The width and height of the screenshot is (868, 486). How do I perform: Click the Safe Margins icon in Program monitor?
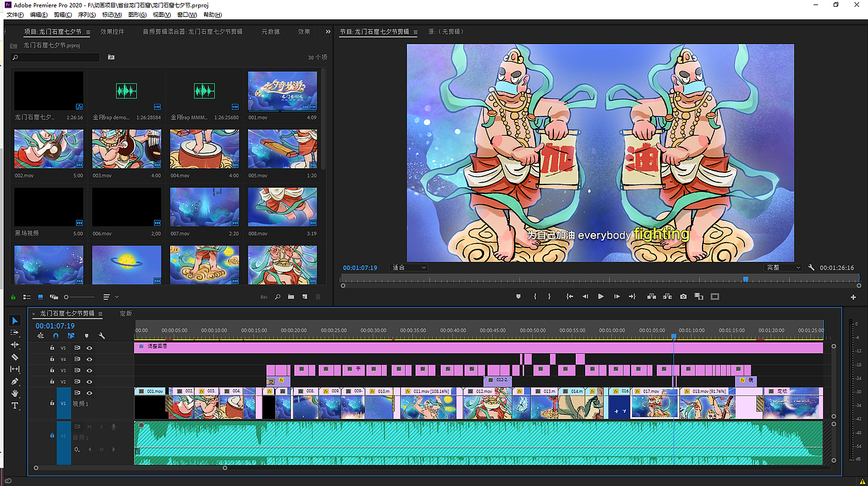[715, 296]
